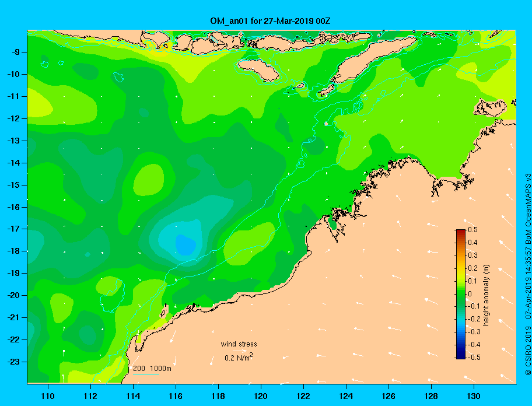Click the "120" longitude axis label
The image size is (532, 406).
coord(261,396)
